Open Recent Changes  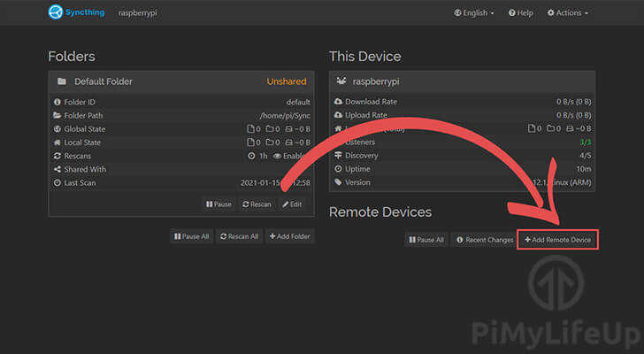pos(485,240)
